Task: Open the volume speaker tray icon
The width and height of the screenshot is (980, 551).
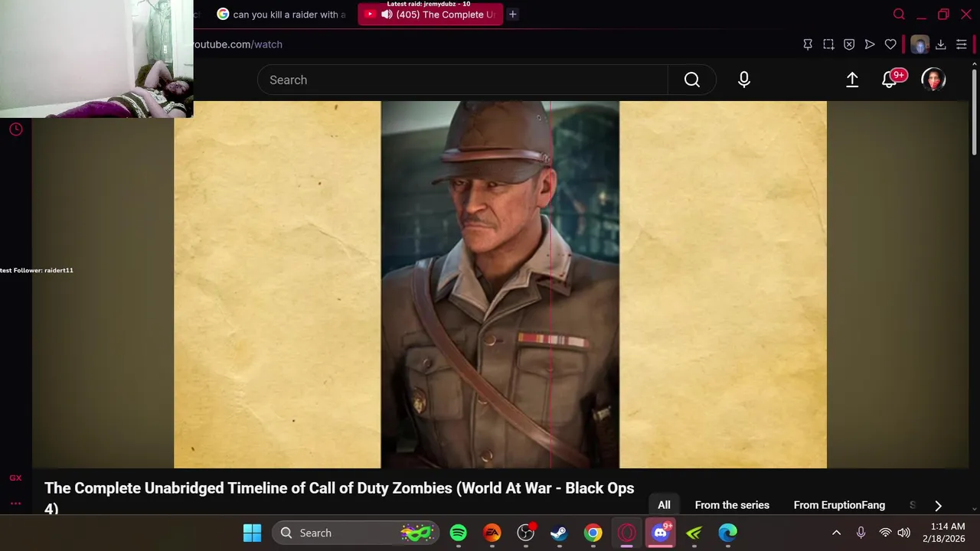Action: tap(904, 533)
